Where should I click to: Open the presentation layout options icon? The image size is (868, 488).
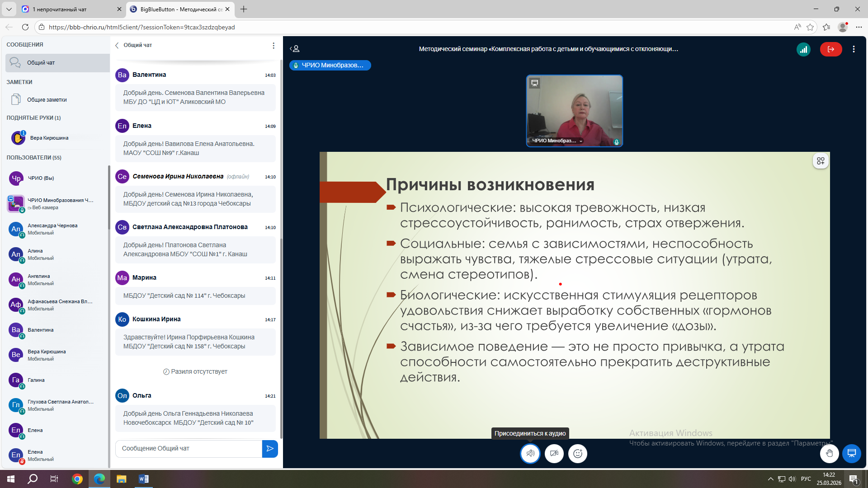click(x=821, y=161)
